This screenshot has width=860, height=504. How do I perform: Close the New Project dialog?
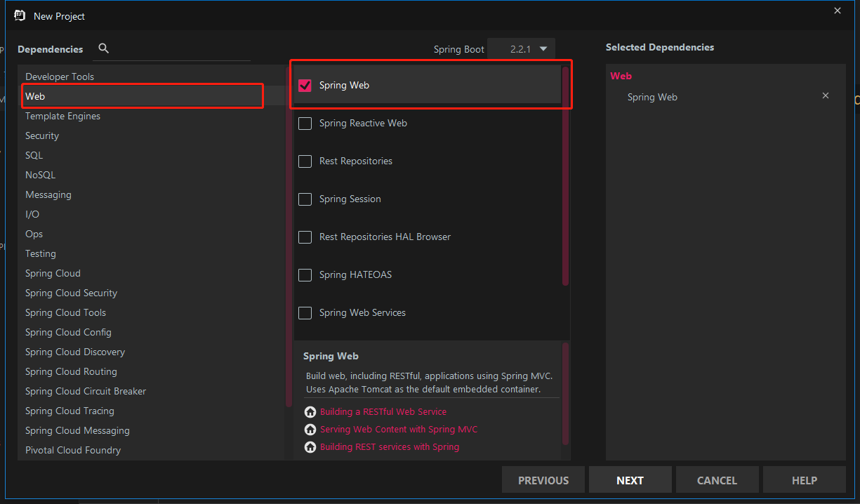837,11
